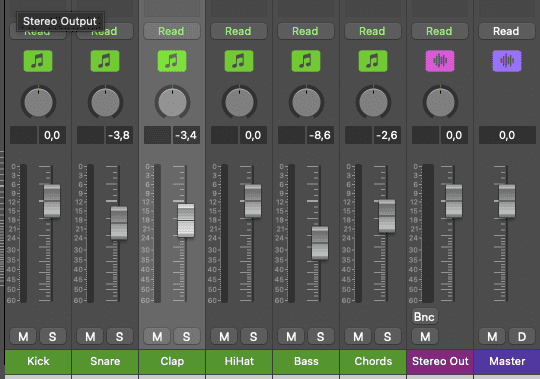Mute the Master channel
Image resolution: width=540 pixels, height=379 pixels.
[492, 336]
